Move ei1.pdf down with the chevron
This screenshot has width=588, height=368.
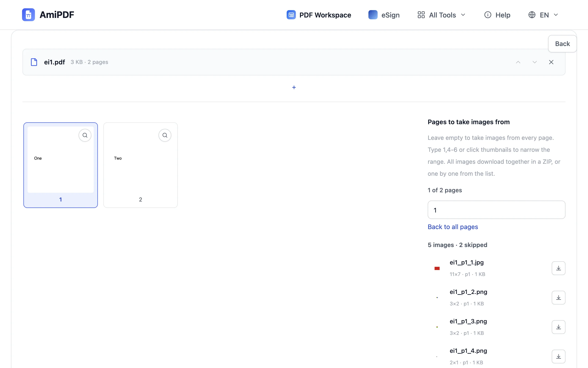[x=534, y=62]
